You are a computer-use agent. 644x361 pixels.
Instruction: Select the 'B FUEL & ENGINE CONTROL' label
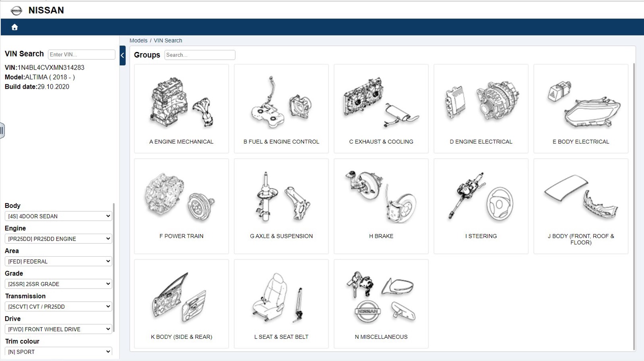coord(281,142)
